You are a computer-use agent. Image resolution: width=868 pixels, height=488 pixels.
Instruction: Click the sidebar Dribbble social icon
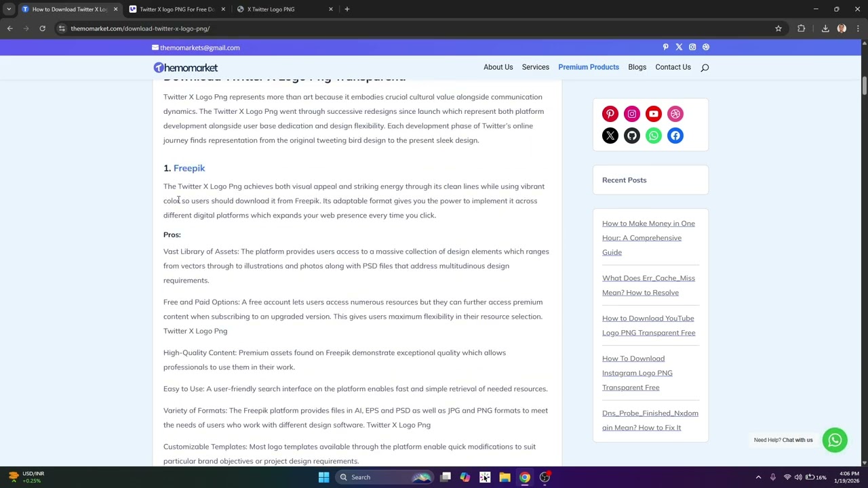click(x=675, y=114)
